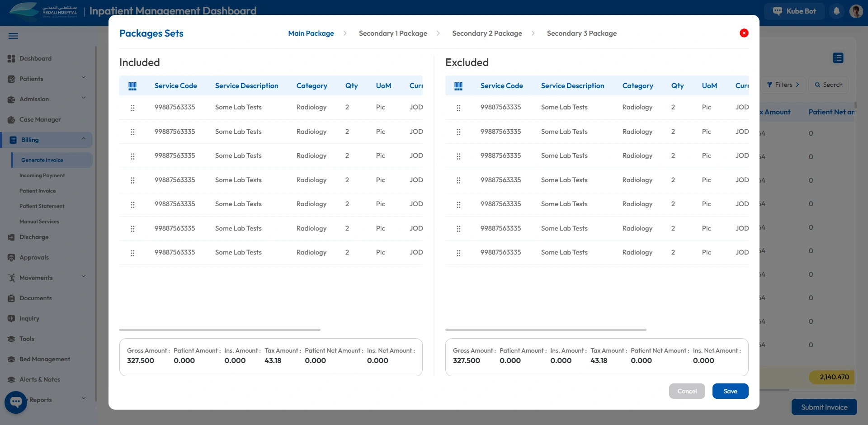Open the user profile avatar
Screen dimensions: 868x425
856,11
